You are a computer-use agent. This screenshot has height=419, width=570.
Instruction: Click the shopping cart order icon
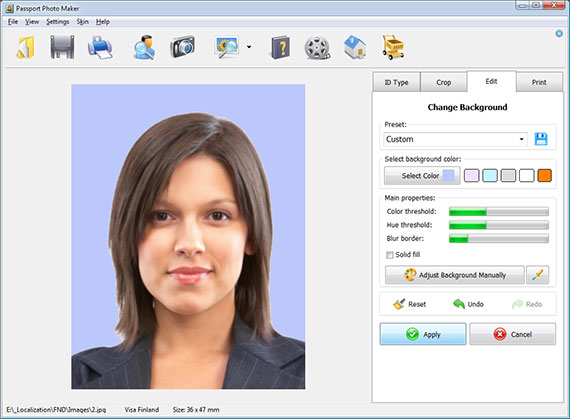coord(393,47)
